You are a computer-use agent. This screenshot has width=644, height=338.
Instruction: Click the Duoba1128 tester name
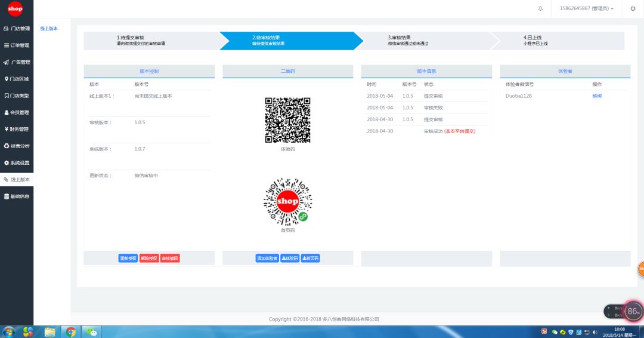tap(518, 96)
